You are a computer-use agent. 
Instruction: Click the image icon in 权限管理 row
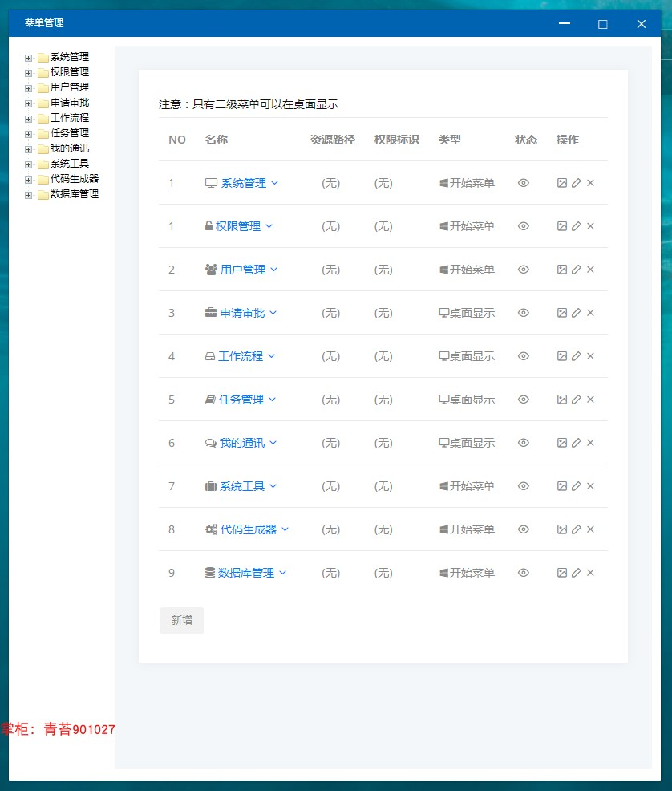[x=561, y=226]
